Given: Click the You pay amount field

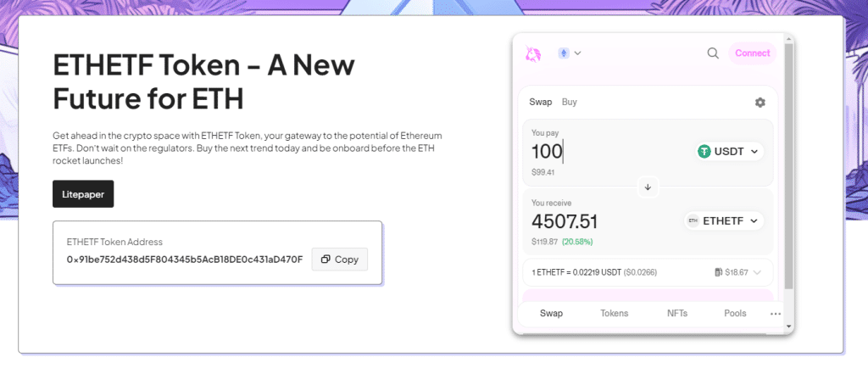Looking at the screenshot, I should tap(593, 152).
